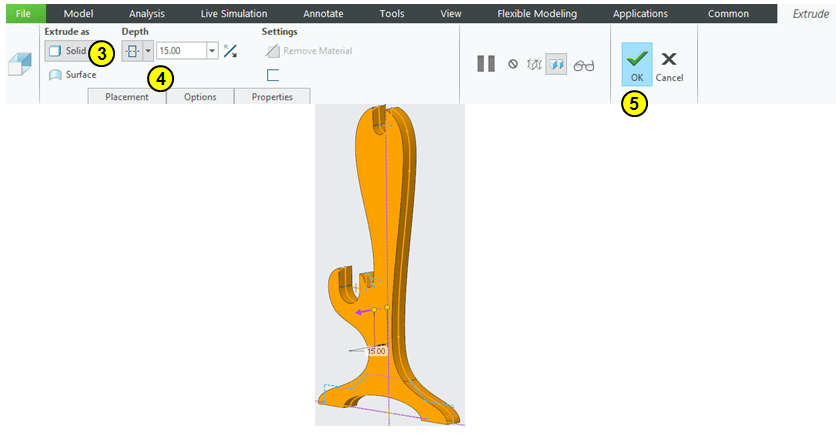
Task: Pause the extrude feature
Action: pos(486,64)
